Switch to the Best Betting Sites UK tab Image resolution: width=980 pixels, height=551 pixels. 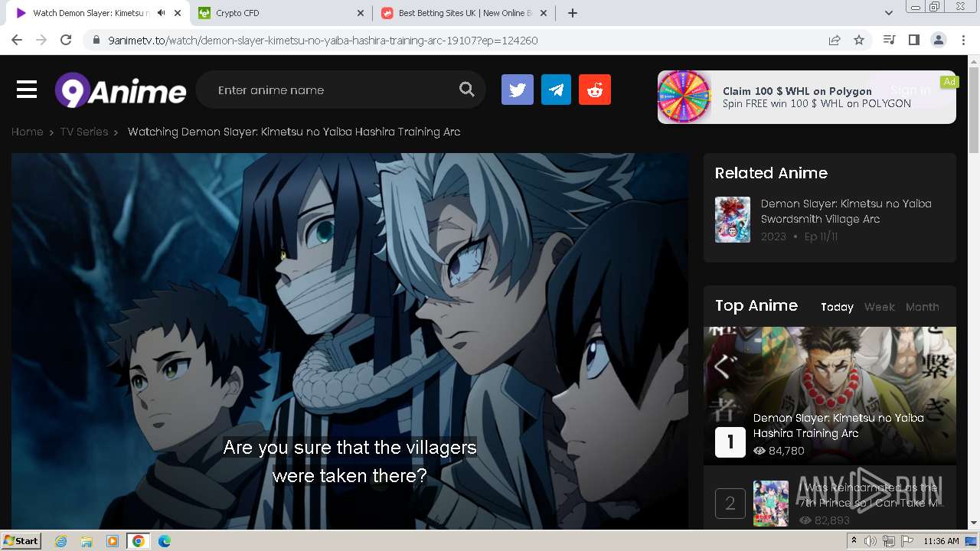464,13
